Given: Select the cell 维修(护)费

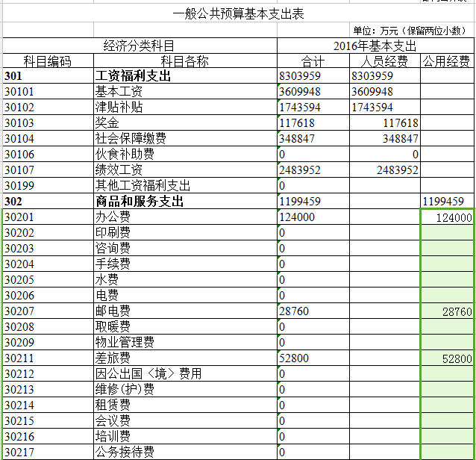Looking at the screenshot, I should [185, 390].
